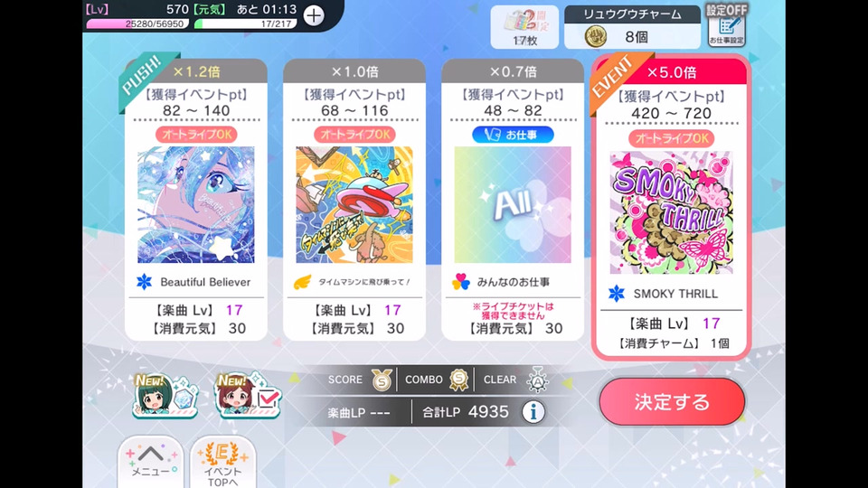Select the green-haired idol New badge icon

[165, 395]
